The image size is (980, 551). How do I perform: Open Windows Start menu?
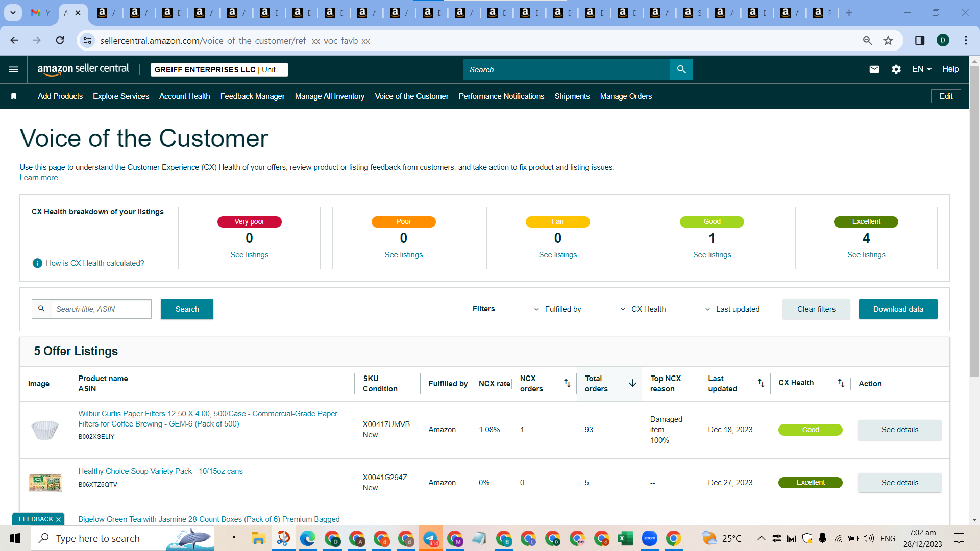point(15,538)
